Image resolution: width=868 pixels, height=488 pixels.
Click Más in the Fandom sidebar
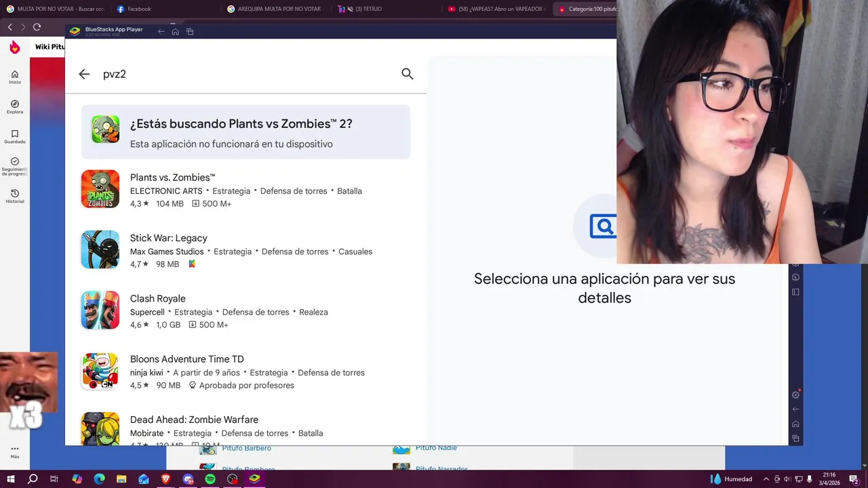pyautogui.click(x=15, y=451)
